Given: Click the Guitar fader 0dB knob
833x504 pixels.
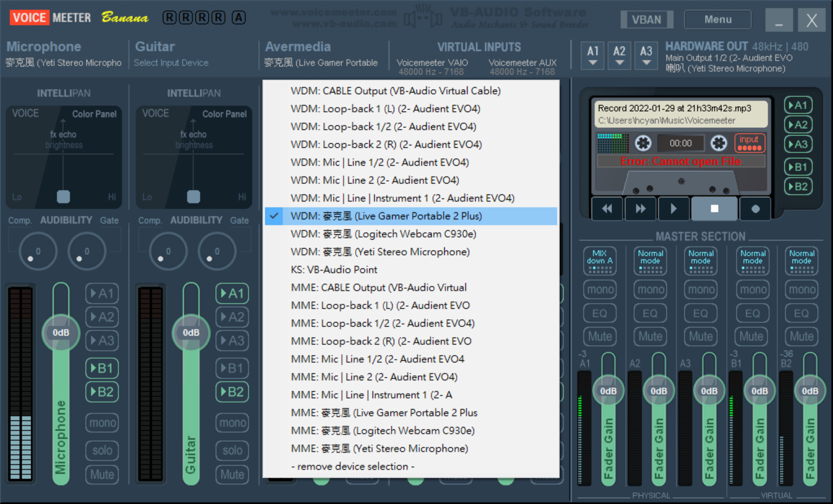Looking at the screenshot, I should click(191, 333).
